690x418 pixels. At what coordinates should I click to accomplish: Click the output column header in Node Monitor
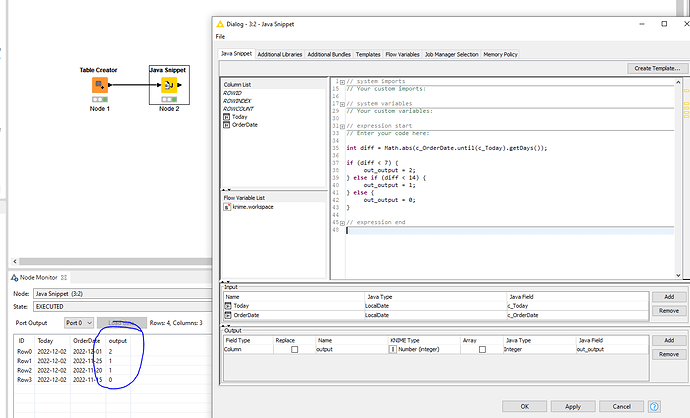118,341
